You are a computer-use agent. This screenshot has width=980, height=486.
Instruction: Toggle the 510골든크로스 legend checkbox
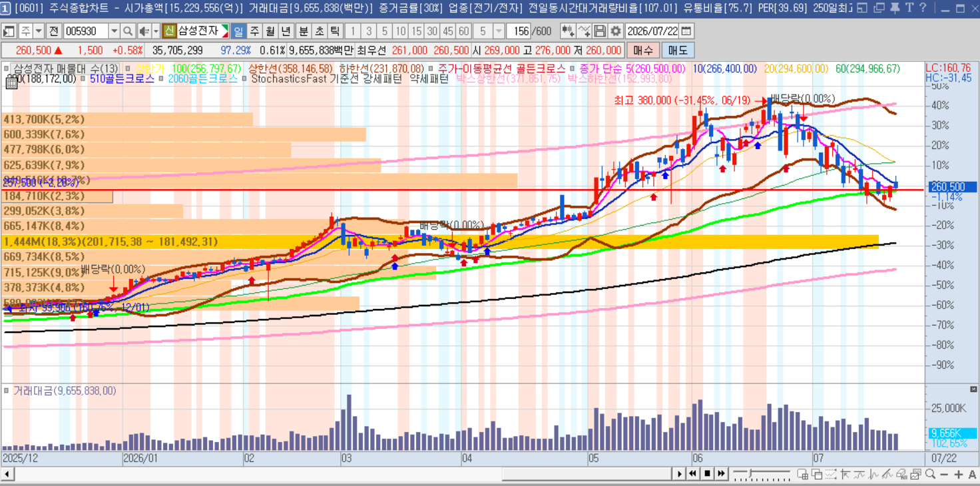pyautogui.click(x=83, y=79)
